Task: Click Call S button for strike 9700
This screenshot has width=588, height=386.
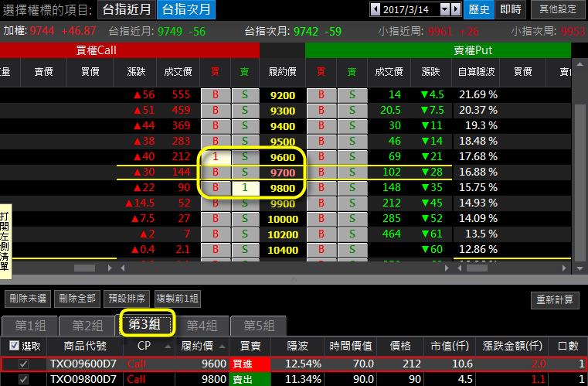Action: pos(245,173)
